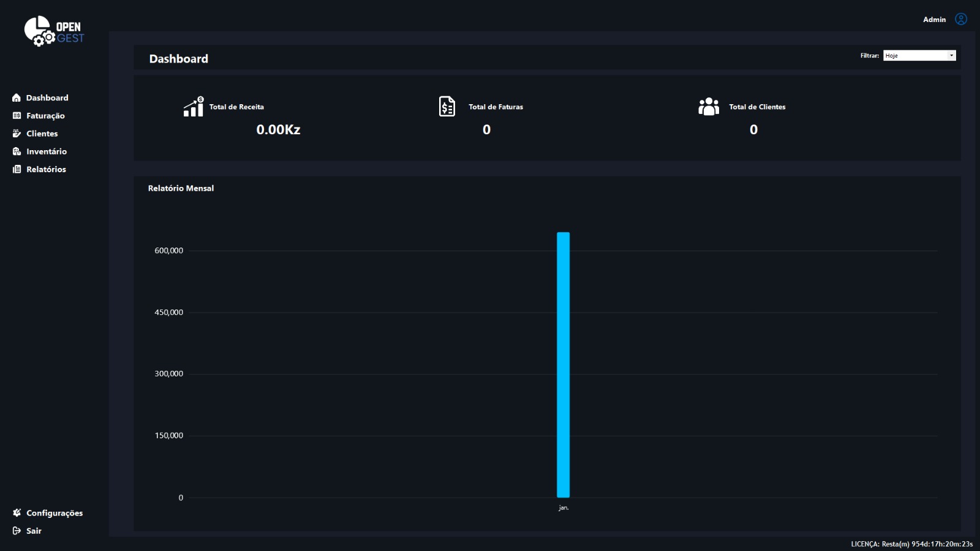This screenshot has height=551, width=980.
Task: Click the Inventário sidebar icon
Action: (x=17, y=151)
